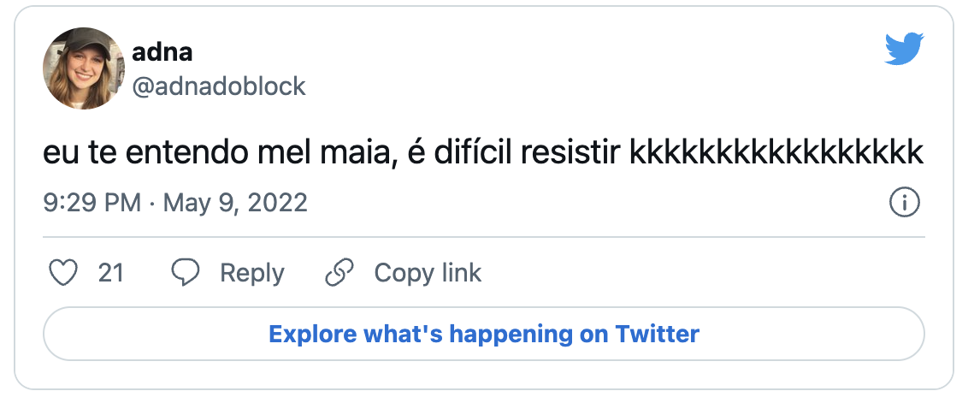
Task: Click the 9:29 PM timestamp
Action: [x=92, y=204]
